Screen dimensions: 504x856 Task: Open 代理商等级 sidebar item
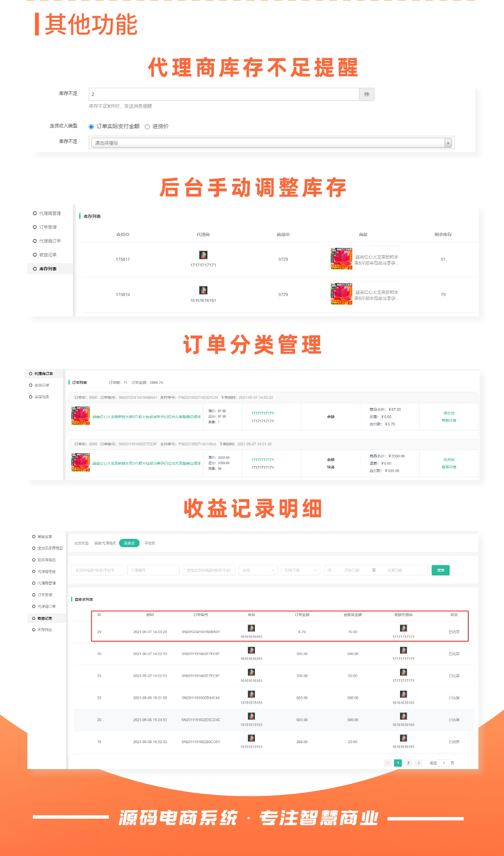47,571
